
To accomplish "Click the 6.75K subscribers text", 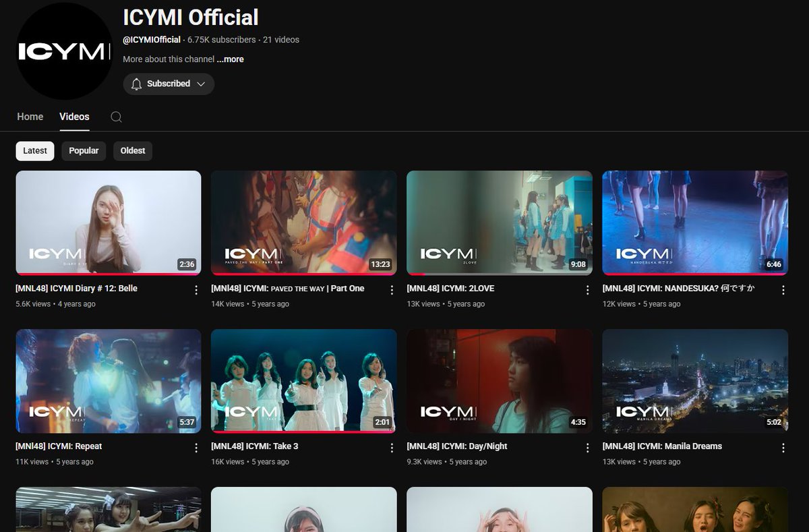I will (222, 40).
